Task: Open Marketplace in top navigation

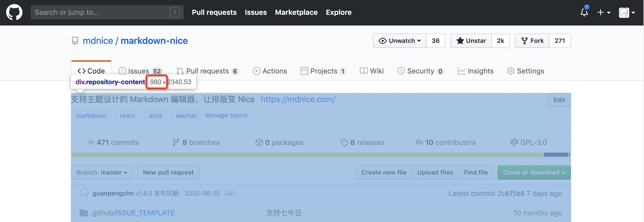Action: [296, 12]
